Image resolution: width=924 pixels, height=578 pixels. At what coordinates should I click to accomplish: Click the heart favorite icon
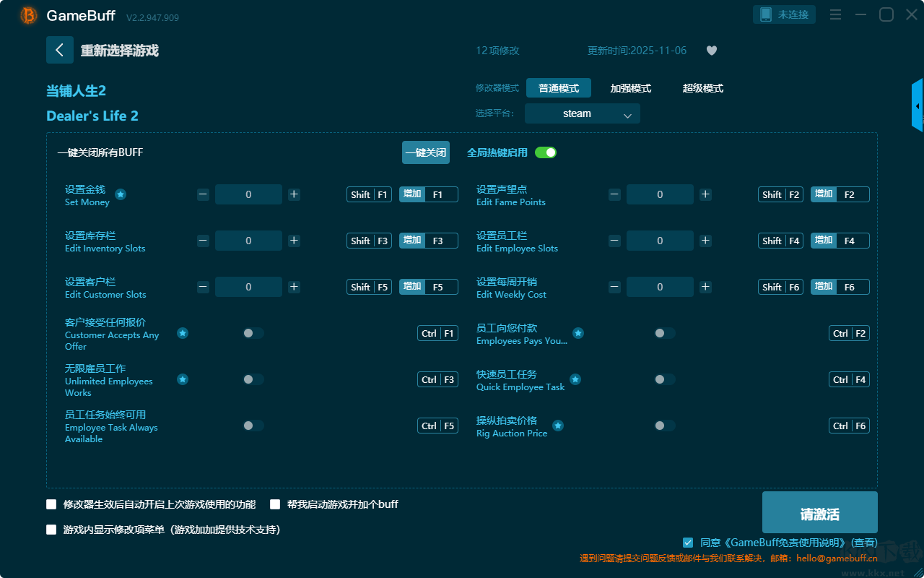711,51
